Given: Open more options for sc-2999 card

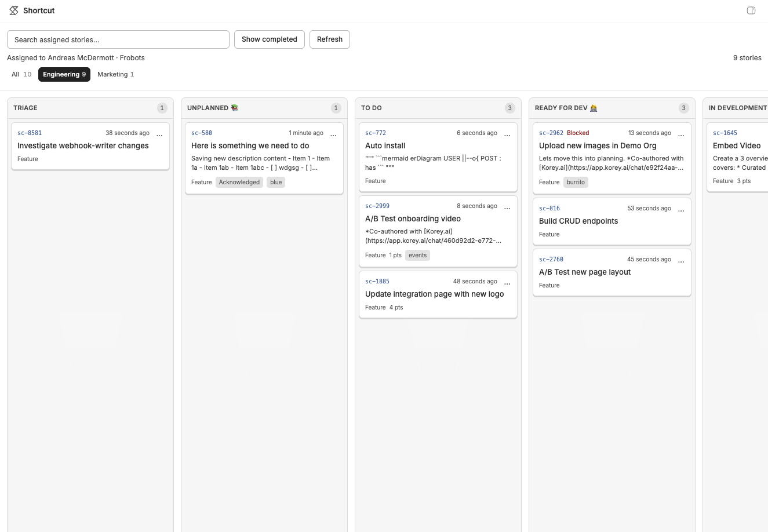Looking at the screenshot, I should 507,207.
